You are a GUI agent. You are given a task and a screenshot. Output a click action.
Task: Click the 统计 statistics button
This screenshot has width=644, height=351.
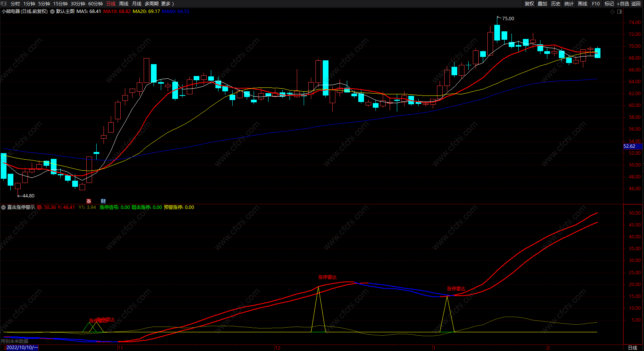569,4
